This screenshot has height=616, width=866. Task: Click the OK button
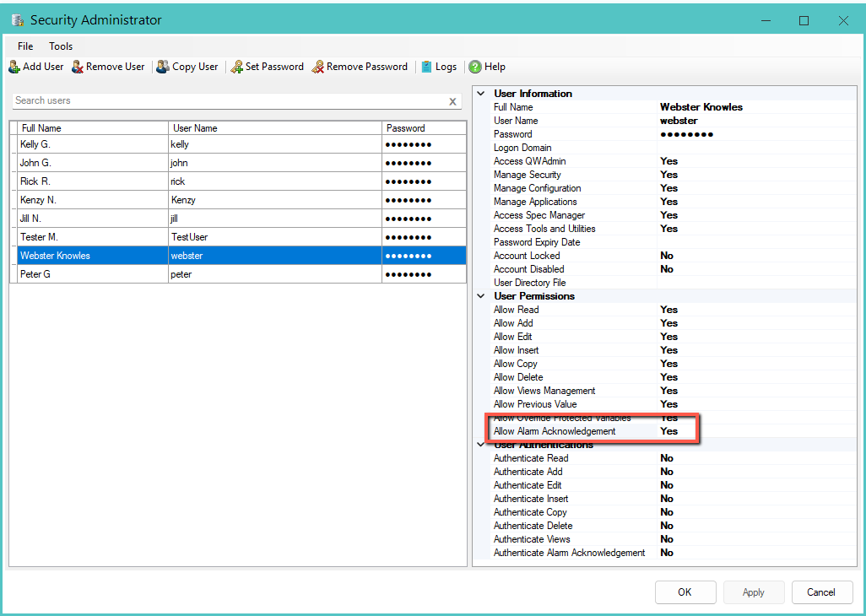click(685, 592)
